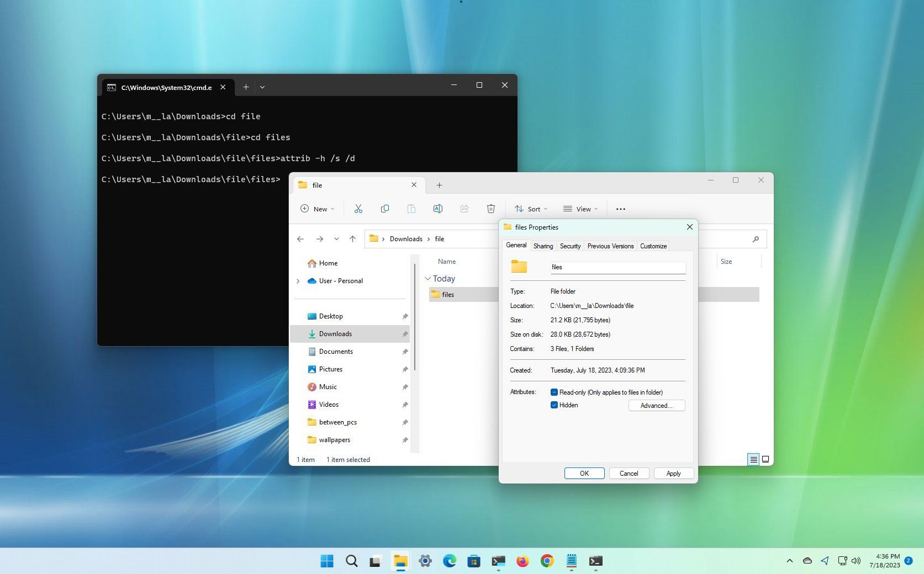The image size is (924, 574).
Task: Select the Cut icon in Explorer toolbar
Action: pos(358,209)
